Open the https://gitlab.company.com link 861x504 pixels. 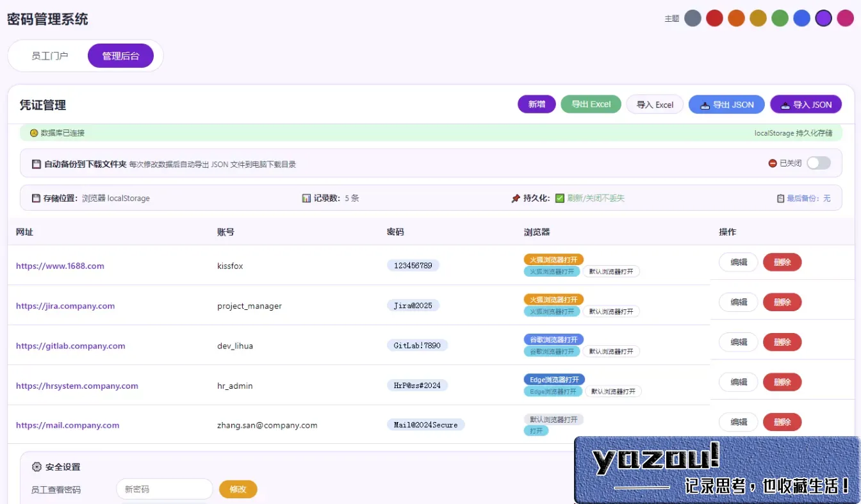tap(70, 346)
